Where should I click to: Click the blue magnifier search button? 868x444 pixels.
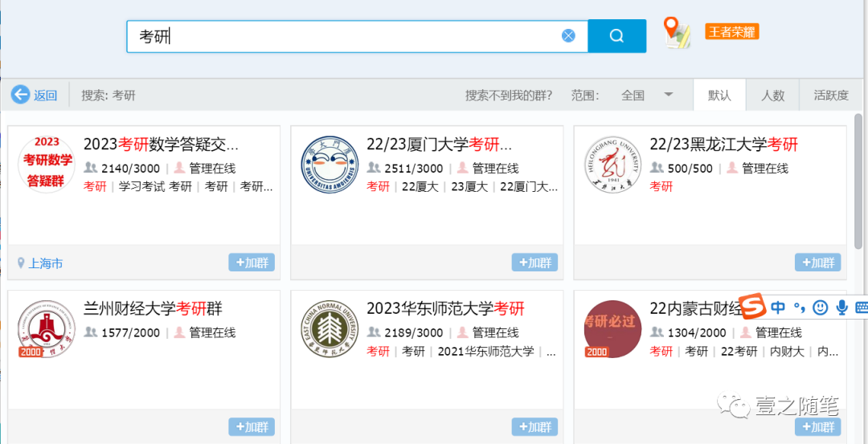[616, 36]
